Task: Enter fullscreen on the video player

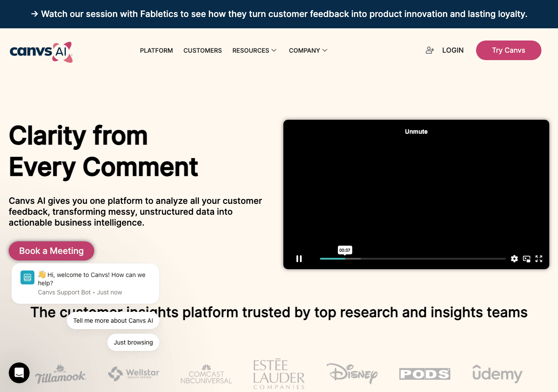Action: tap(539, 259)
